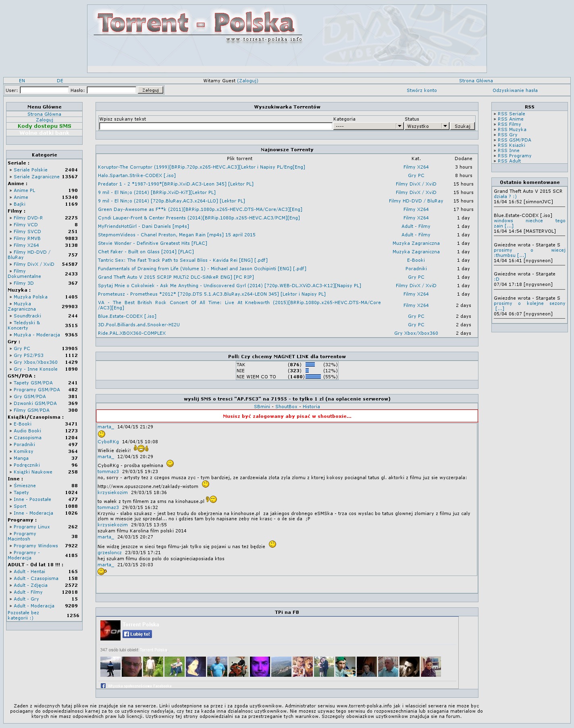Click into the 'Wpisz szukany tekst' search box
574x728 pixels.
point(215,126)
